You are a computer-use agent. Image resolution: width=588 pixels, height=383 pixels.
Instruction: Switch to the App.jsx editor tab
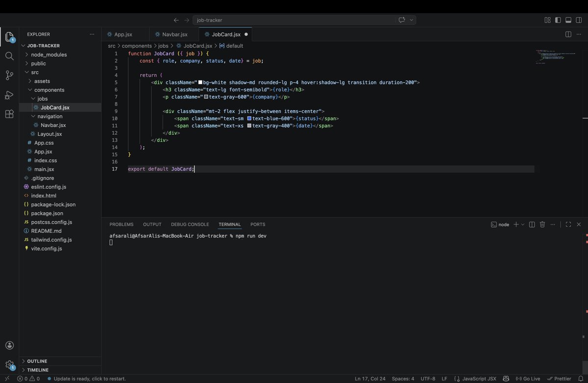tap(125, 34)
